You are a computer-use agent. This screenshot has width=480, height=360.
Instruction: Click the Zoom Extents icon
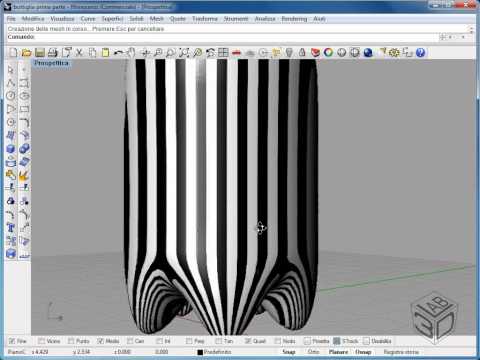coord(184,52)
